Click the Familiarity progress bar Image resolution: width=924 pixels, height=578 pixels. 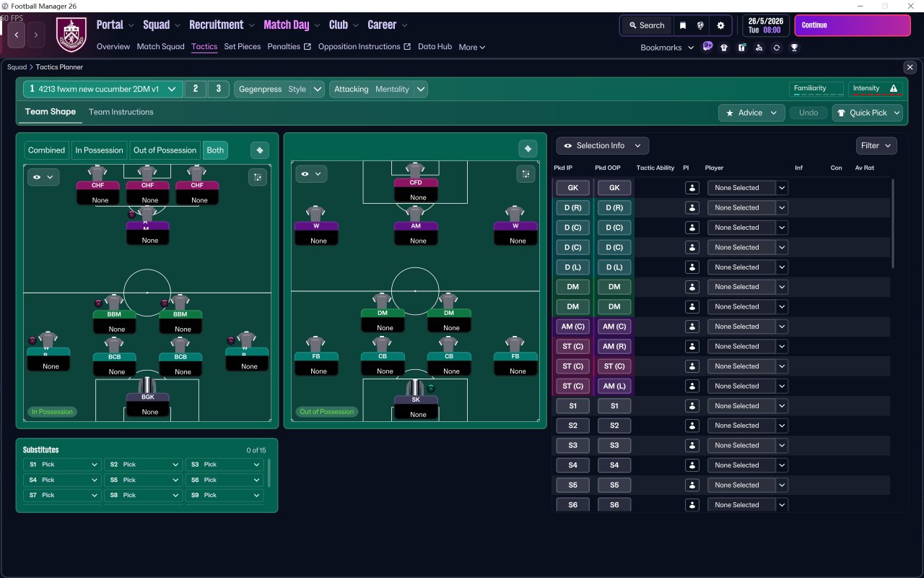pyautogui.click(x=816, y=89)
